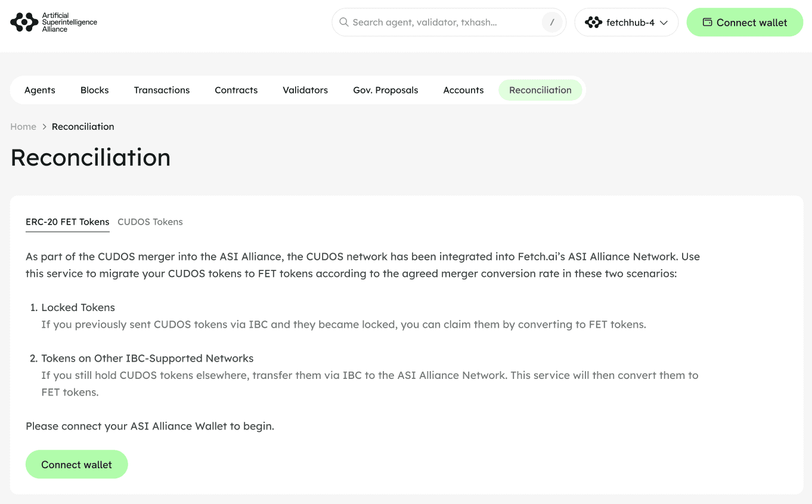Viewport: 812px width, 504px height.
Task: Expand the fetchhub-4 network dropdown chevron
Action: click(664, 23)
